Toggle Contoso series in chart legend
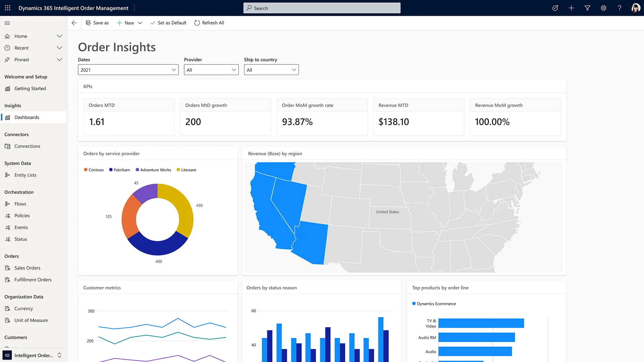This screenshot has width=644, height=362. click(x=94, y=170)
